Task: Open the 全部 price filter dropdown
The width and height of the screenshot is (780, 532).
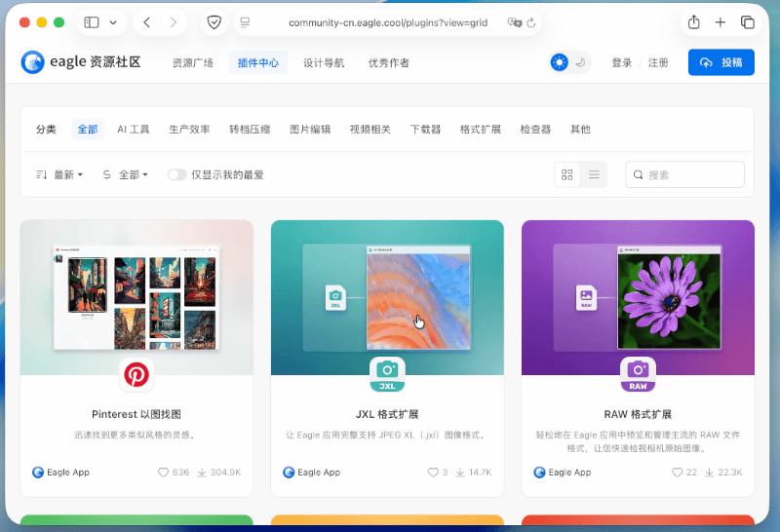Action: [x=126, y=175]
